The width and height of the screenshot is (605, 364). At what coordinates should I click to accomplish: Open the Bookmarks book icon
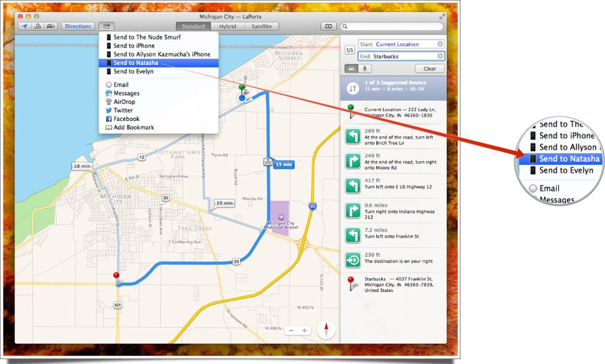(328, 26)
